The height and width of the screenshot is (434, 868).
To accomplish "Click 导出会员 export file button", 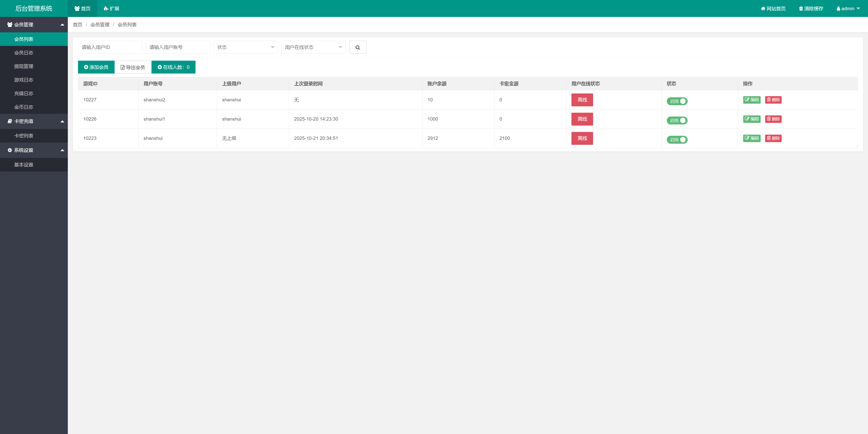I will (x=133, y=67).
